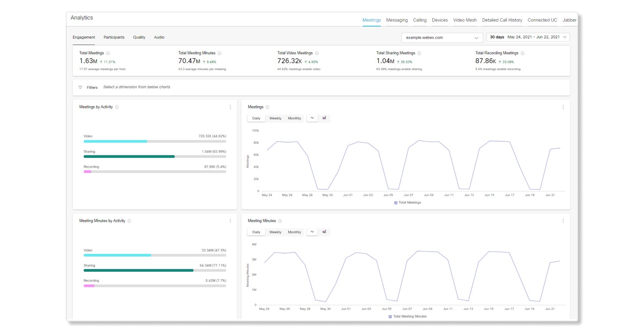Image resolution: width=644 pixels, height=333 pixels.
Task: Open info icon beside Total Video Meetings
Action: point(317,53)
